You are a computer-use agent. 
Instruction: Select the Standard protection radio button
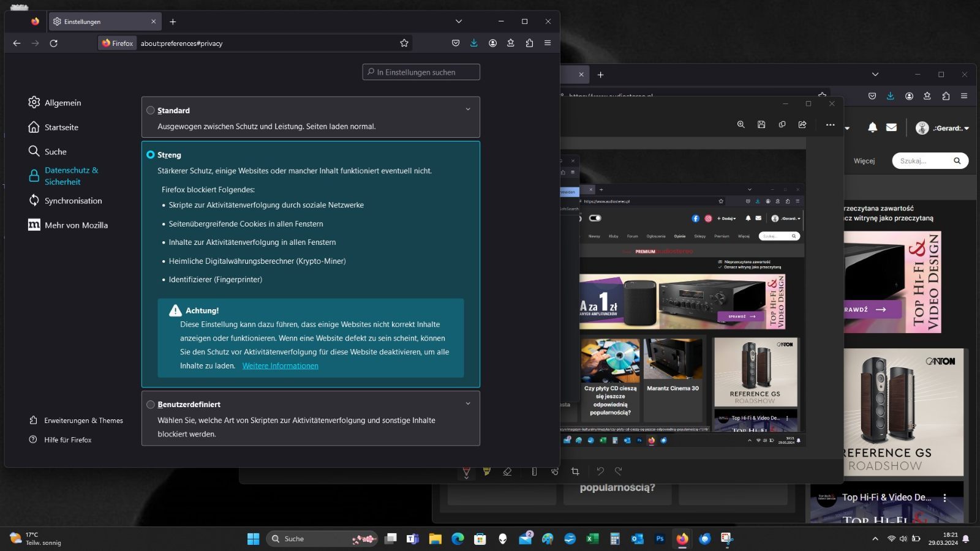[151, 110]
